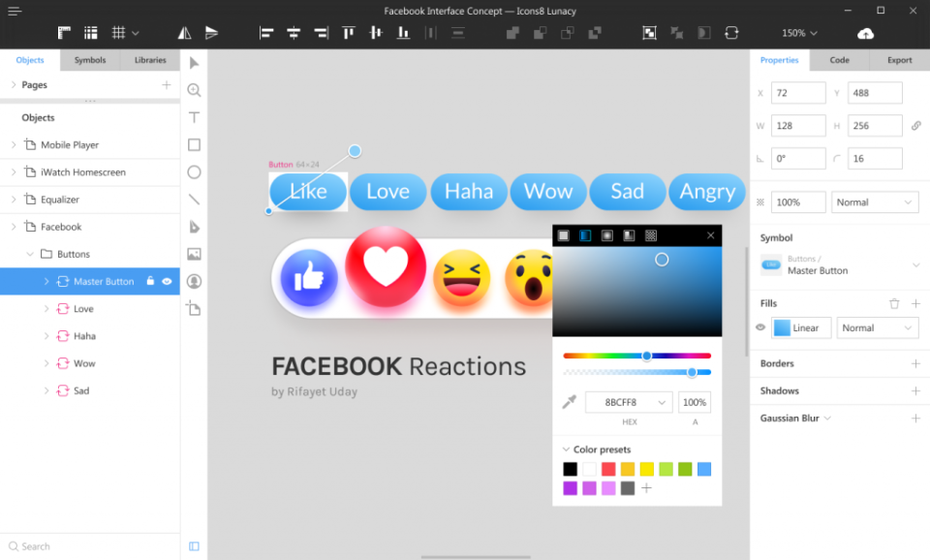Viewport: 930px width, 560px height.
Task: Choose radial gradient fill type
Action: tap(607, 235)
